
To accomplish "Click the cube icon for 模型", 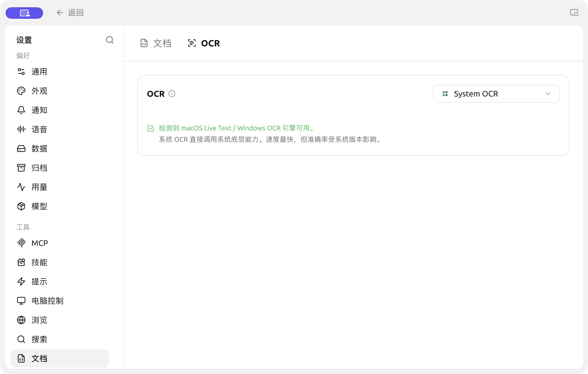I will pos(21,206).
